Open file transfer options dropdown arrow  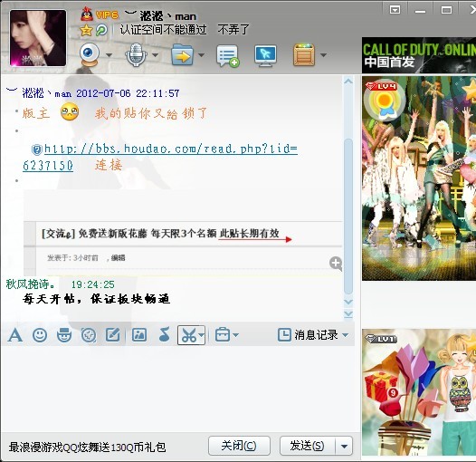(201, 55)
